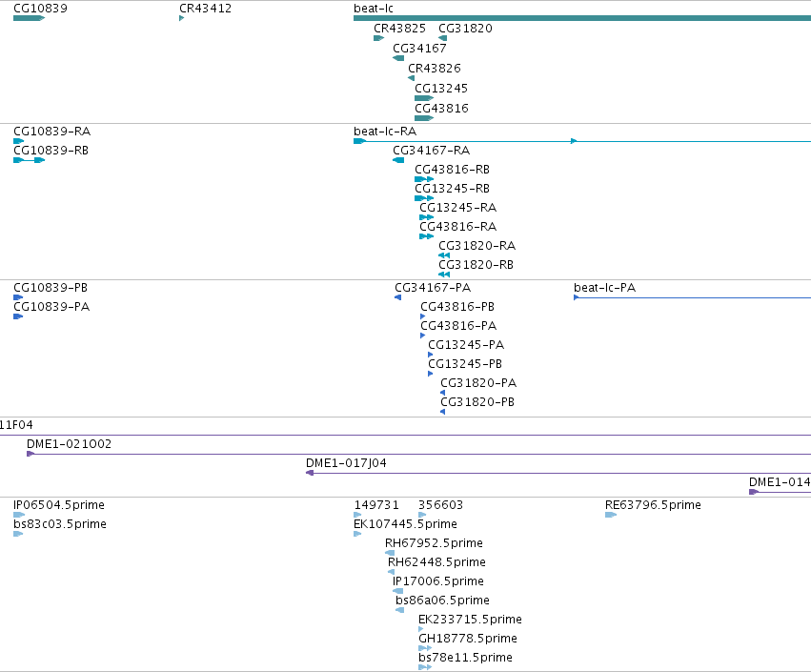Select the CG31820-RB transcript label
This screenshot has height=672, width=811.
476,265
